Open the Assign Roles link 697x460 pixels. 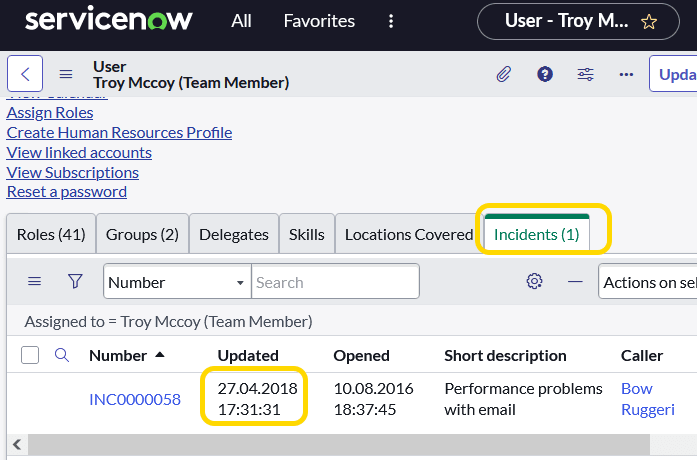50,112
